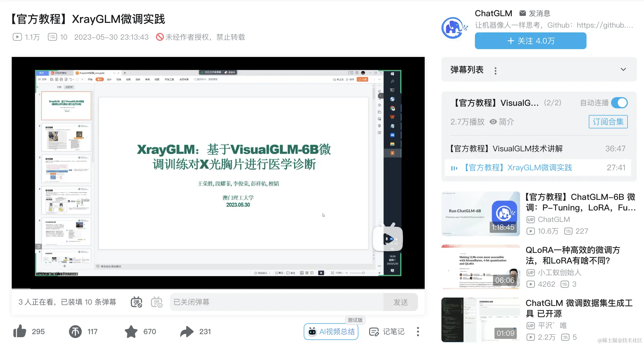Image resolution: width=644 pixels, height=345 pixels.
Task: Open QLoRA recommended video thumbnail
Action: (480, 267)
